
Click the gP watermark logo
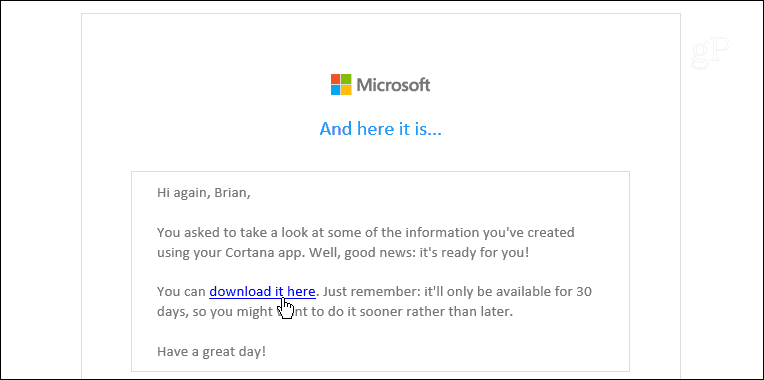[x=710, y=53]
